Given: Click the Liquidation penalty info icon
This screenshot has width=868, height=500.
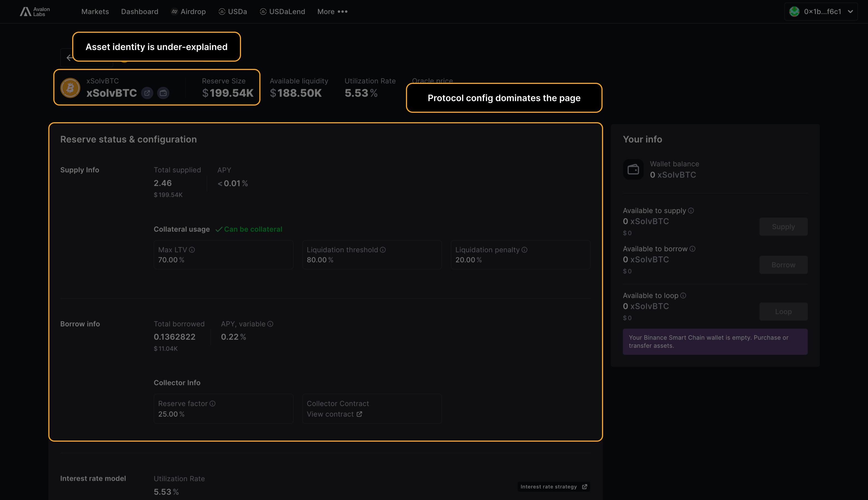Looking at the screenshot, I should click(525, 250).
